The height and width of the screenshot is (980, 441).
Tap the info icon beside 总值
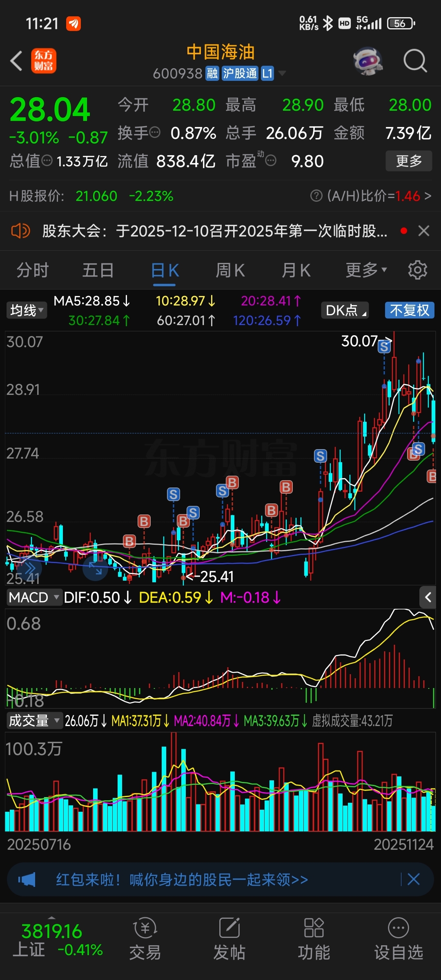(47, 161)
